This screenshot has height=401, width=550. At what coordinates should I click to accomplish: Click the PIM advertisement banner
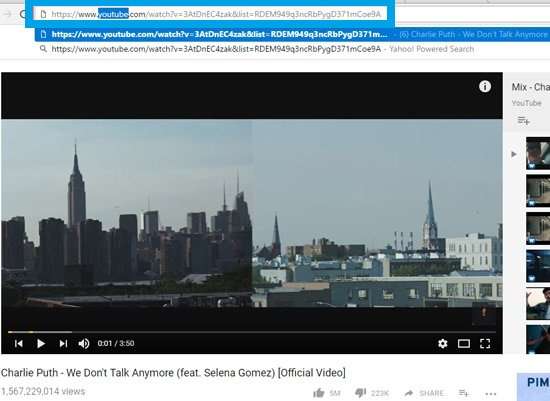point(534,387)
